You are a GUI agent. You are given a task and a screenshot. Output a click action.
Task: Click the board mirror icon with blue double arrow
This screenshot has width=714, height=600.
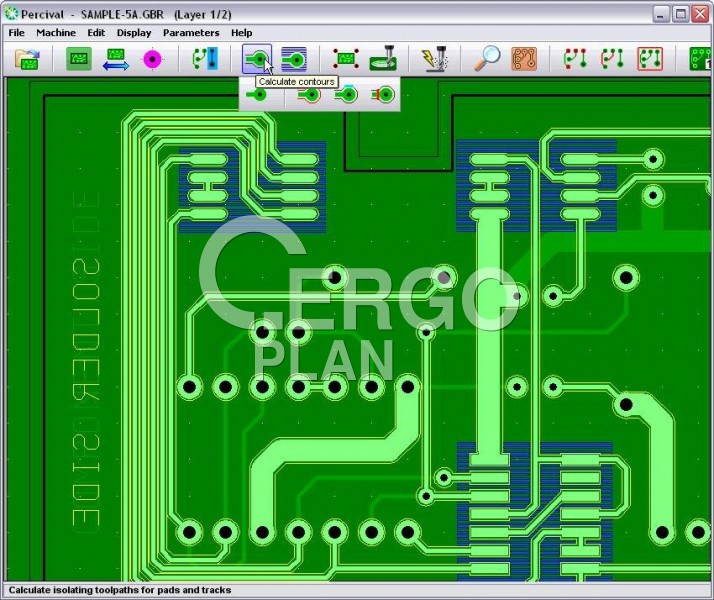pyautogui.click(x=115, y=59)
